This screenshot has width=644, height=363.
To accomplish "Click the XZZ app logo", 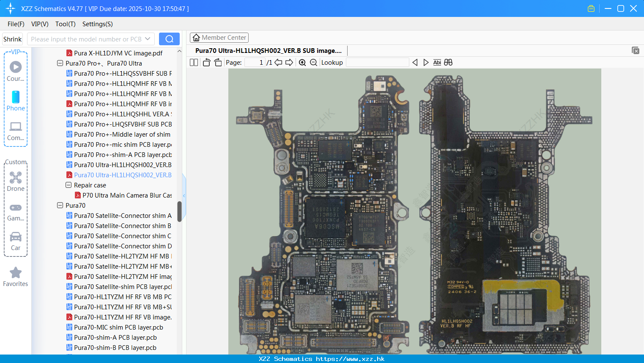I will click(11, 8).
